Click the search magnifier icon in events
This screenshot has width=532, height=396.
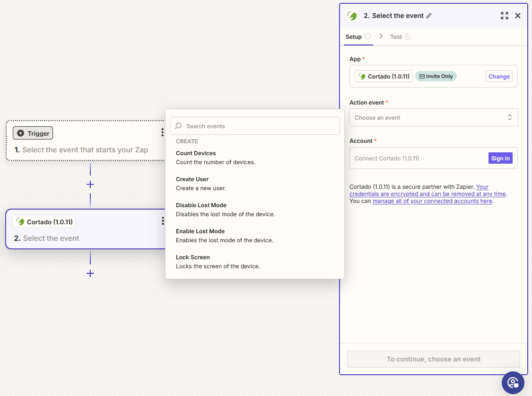point(178,126)
